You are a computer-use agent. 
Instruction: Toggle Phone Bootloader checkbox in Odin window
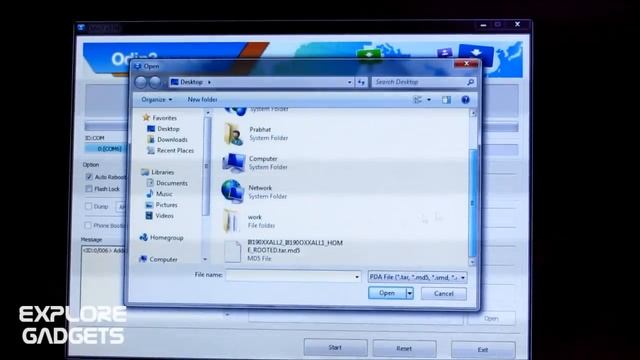(88, 225)
